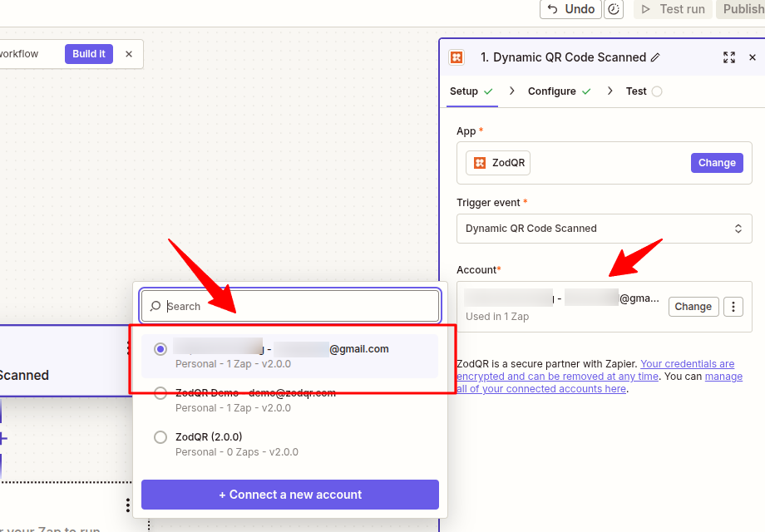Click the Test run button

coord(674,9)
